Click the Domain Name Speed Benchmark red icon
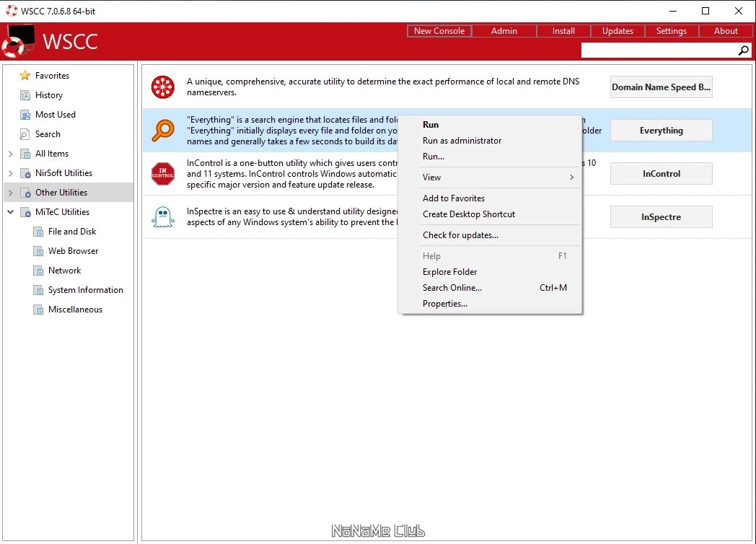Image resolution: width=756 pixels, height=544 pixels. (163, 87)
